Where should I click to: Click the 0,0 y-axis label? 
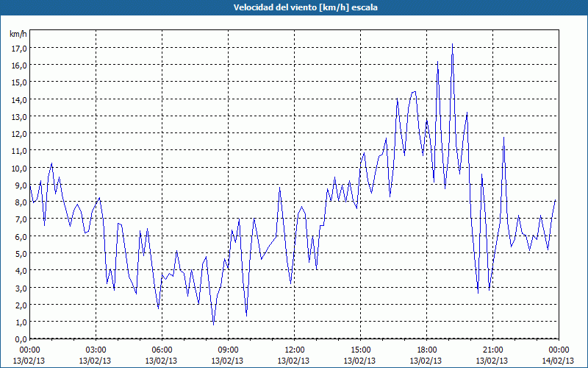[21, 339]
